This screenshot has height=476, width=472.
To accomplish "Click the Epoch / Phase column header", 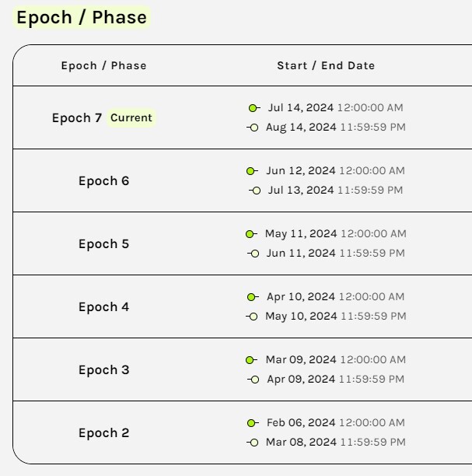I will 104,65.
